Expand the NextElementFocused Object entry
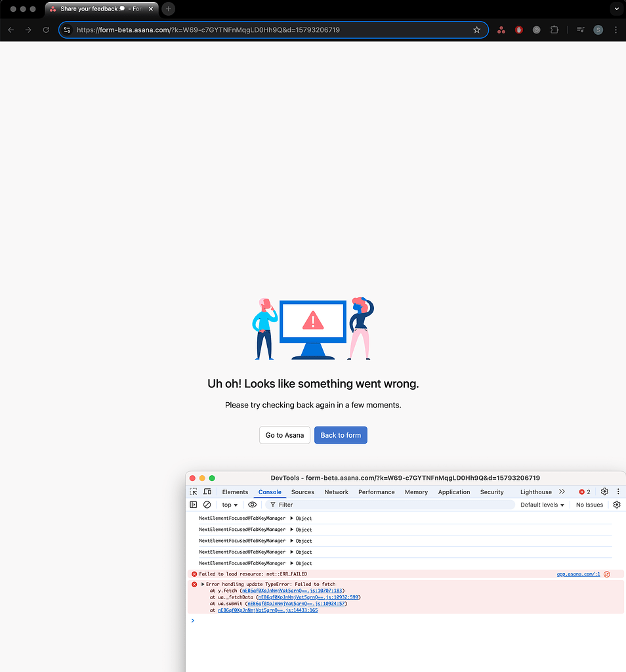626x672 pixels. click(291, 518)
